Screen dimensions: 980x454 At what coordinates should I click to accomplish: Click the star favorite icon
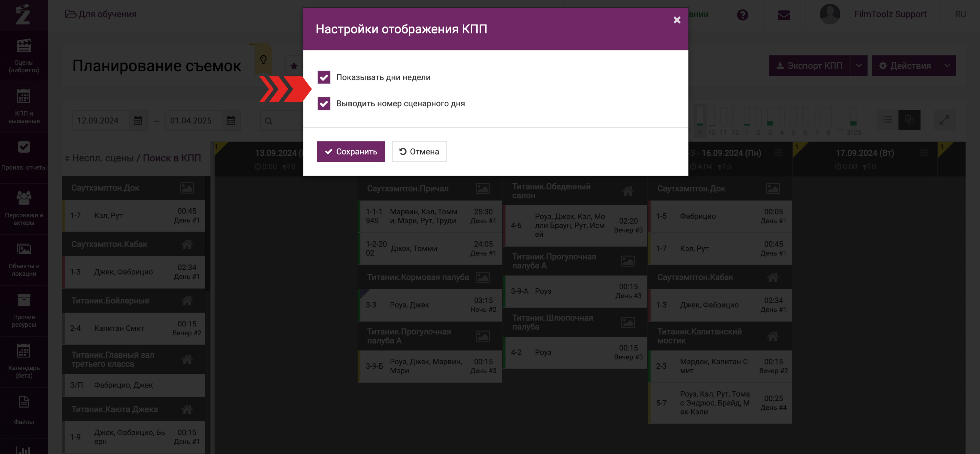tap(294, 66)
